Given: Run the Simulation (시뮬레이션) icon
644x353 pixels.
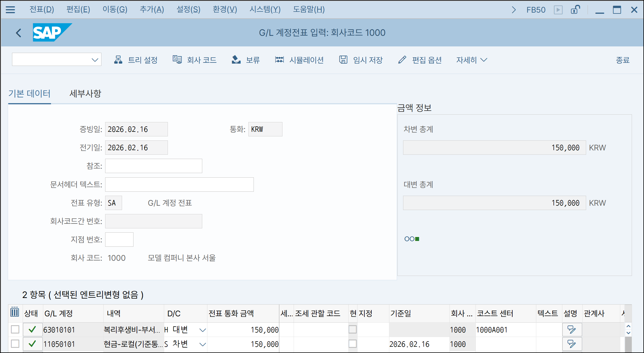Looking at the screenshot, I should (279, 60).
